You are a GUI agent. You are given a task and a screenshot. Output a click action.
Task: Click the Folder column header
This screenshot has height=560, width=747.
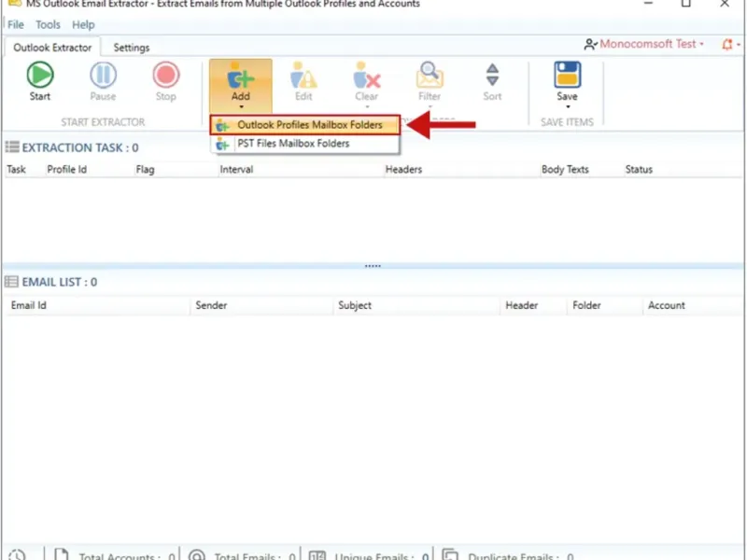[586, 305]
